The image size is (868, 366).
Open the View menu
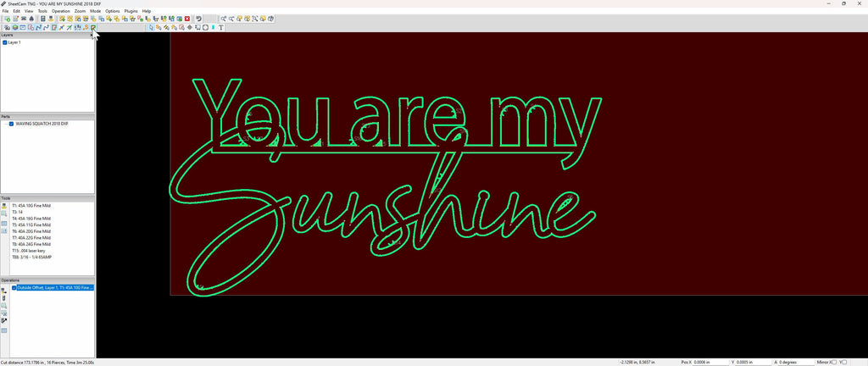(x=29, y=11)
